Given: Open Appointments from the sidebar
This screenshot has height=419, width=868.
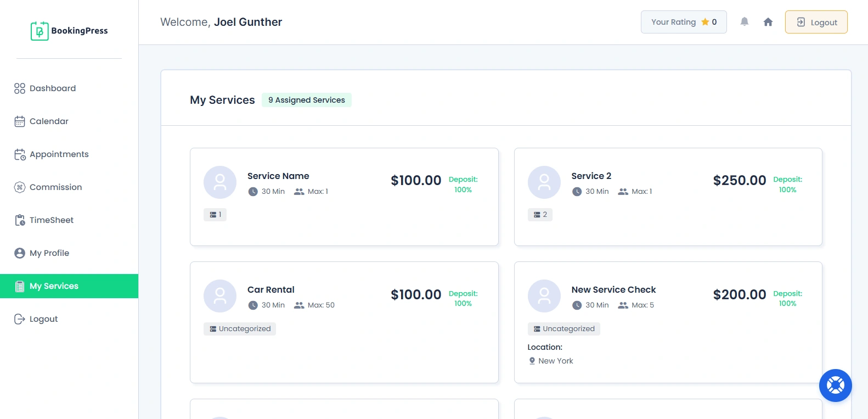Looking at the screenshot, I should point(69,154).
